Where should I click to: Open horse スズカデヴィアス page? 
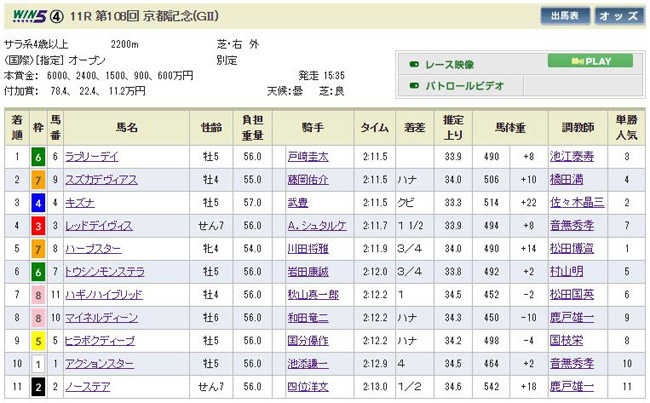[x=126, y=179]
